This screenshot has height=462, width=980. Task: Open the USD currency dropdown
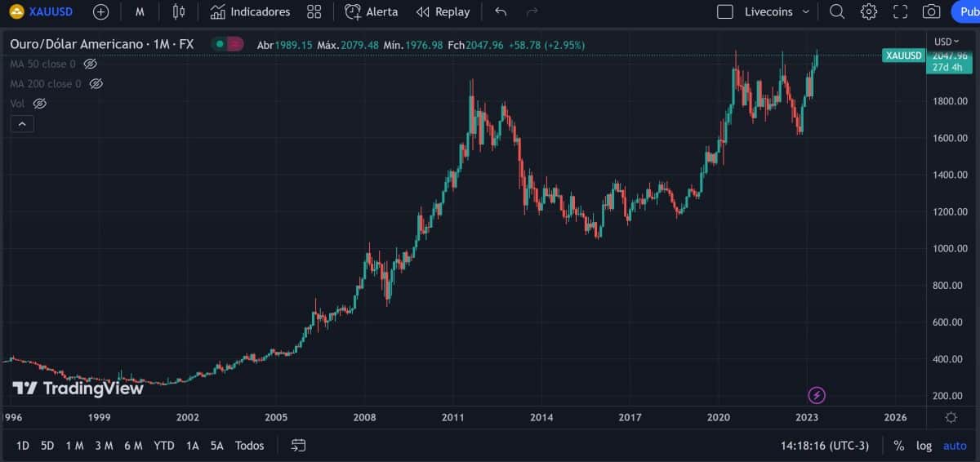947,42
